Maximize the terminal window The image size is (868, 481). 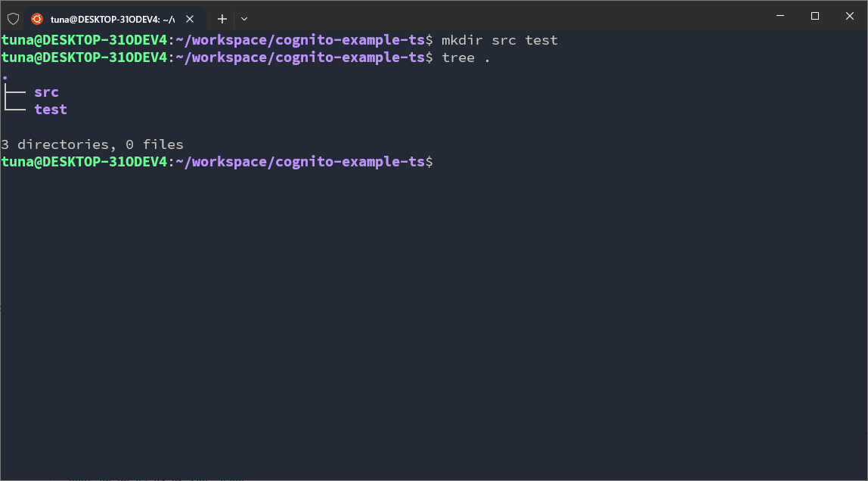[x=815, y=16]
